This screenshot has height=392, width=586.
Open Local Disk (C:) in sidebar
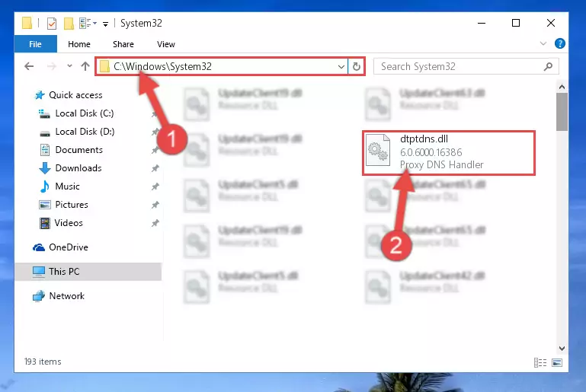(85, 113)
